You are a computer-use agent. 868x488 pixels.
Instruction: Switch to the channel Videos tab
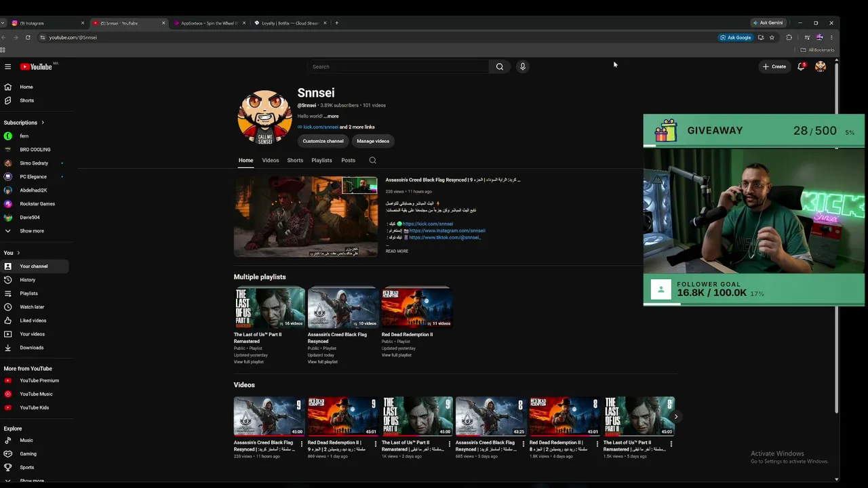(271, 161)
